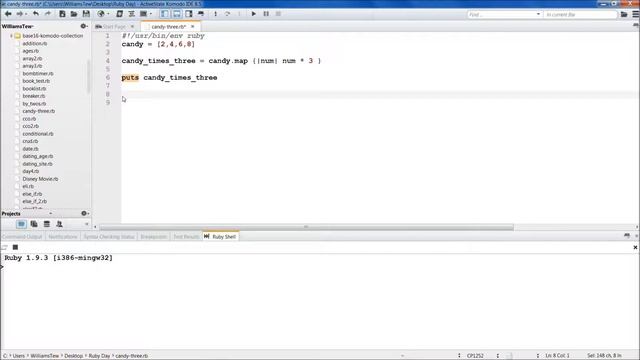The image size is (640, 360).
Task: Stop the Ruby Shell with the square button
Action: click(15, 247)
